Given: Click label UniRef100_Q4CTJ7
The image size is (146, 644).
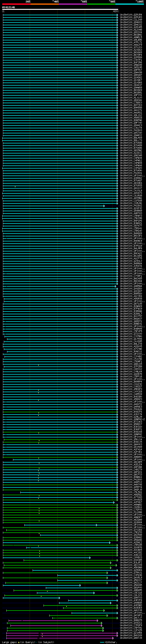Looking at the screenshot, I should 131,618.
